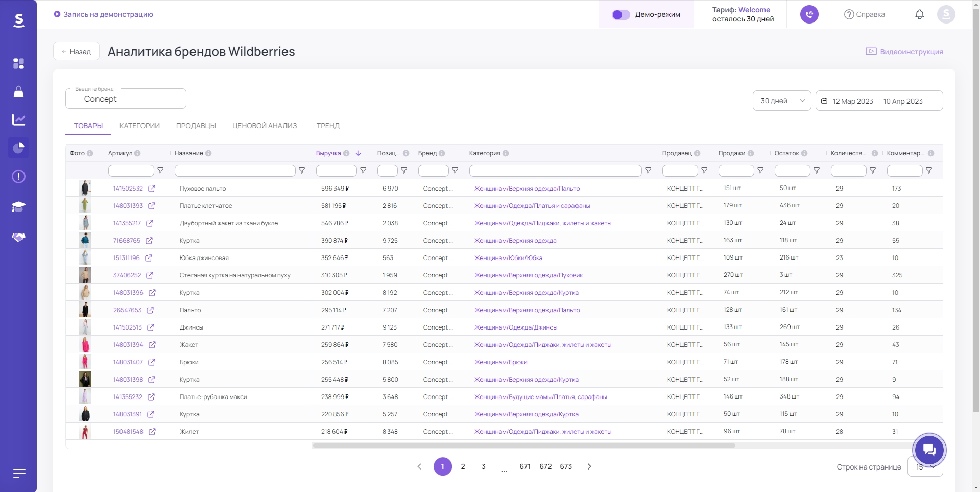The height and width of the screenshot is (492, 980).
Task: Click the filter funnel for Артикул column
Action: click(x=160, y=171)
